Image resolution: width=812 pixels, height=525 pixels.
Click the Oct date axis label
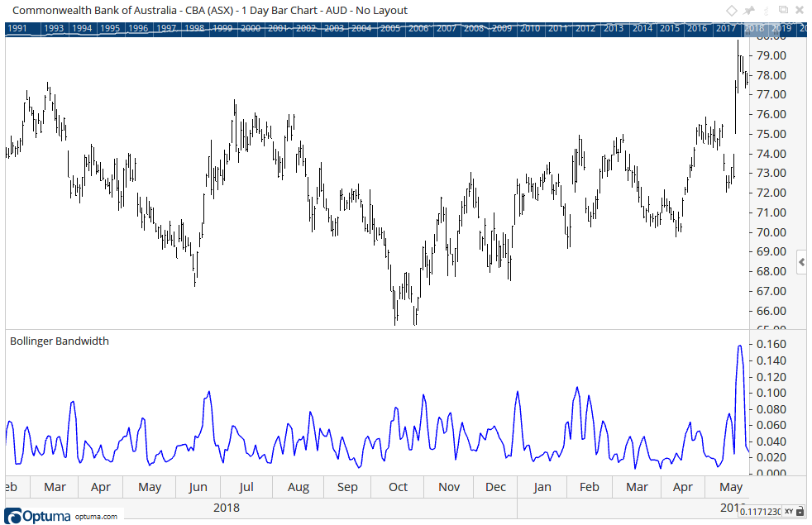pos(399,487)
